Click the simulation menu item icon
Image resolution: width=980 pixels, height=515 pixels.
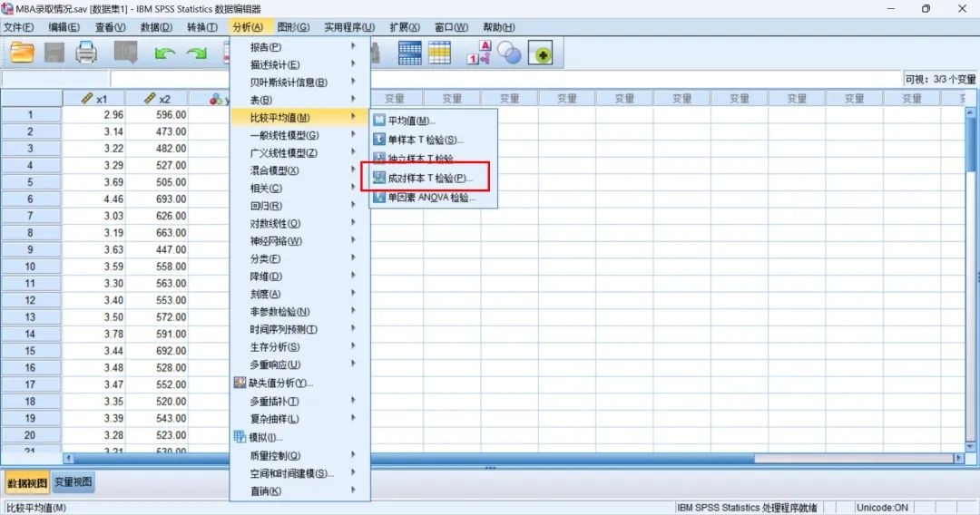tap(240, 437)
